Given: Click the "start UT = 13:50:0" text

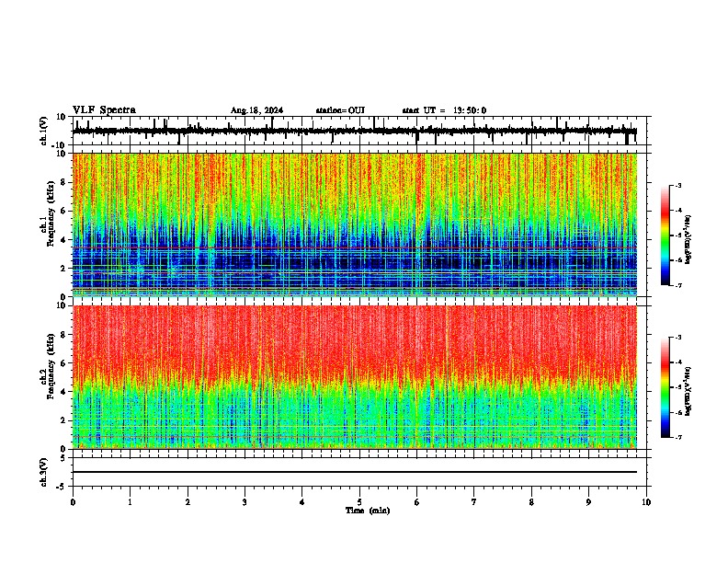Looking at the screenshot, I should [x=444, y=110].
